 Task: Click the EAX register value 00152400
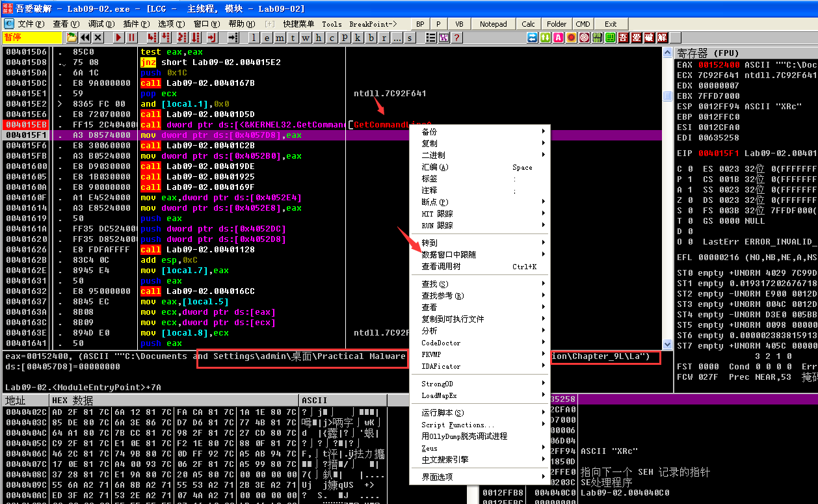point(719,65)
